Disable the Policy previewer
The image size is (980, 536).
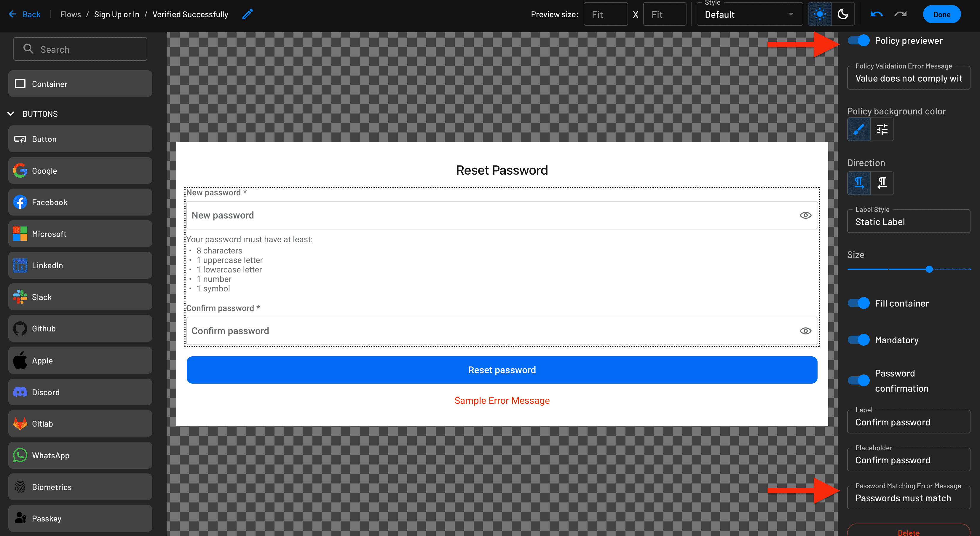tap(858, 40)
